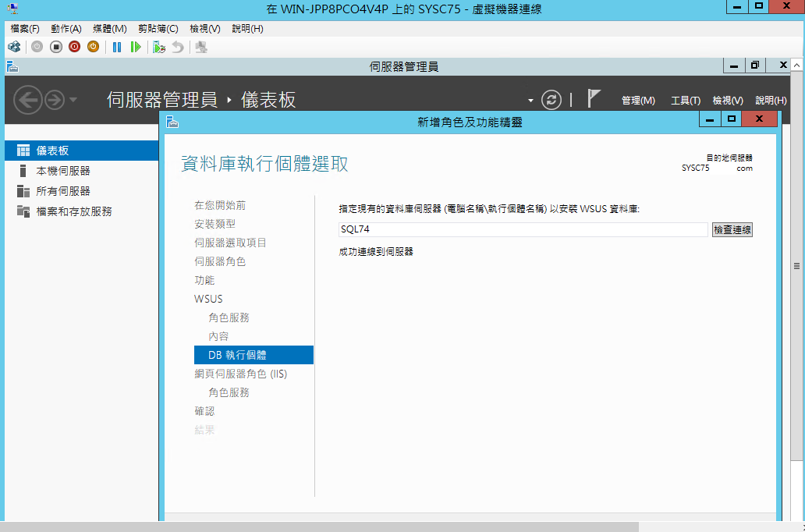Click the VM connection title bar icon
Viewport: 805px width, 532px height.
point(12,9)
